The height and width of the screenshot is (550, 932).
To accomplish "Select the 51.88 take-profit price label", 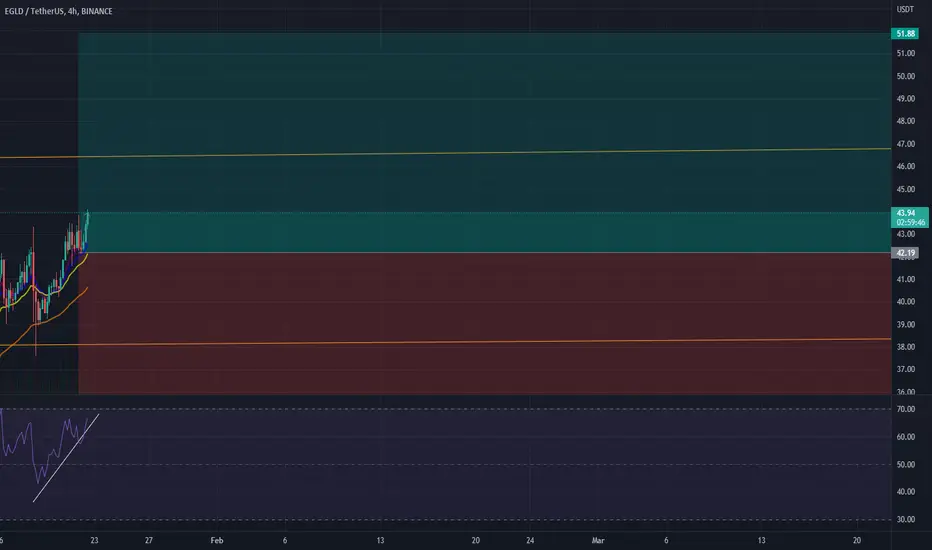I will 905,34.
